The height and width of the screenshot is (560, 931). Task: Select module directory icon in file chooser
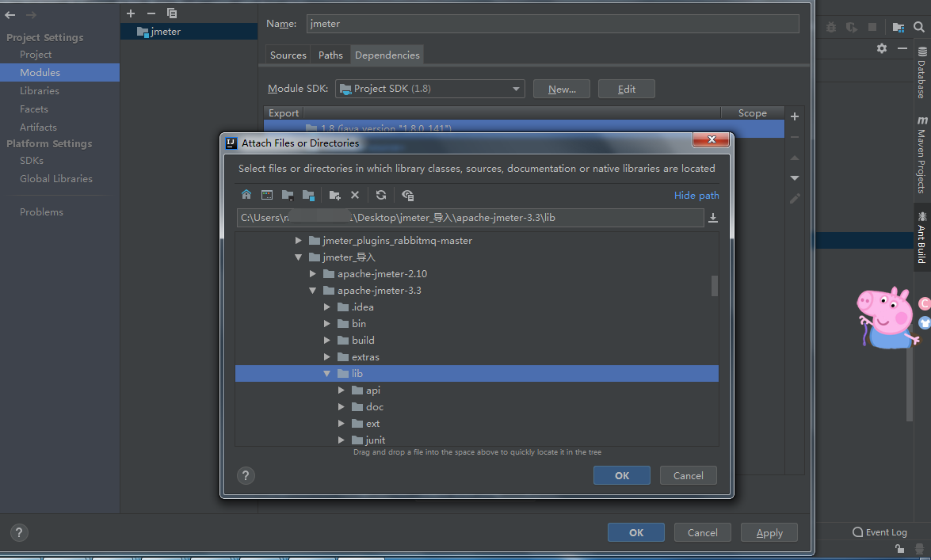pyautogui.click(x=309, y=195)
